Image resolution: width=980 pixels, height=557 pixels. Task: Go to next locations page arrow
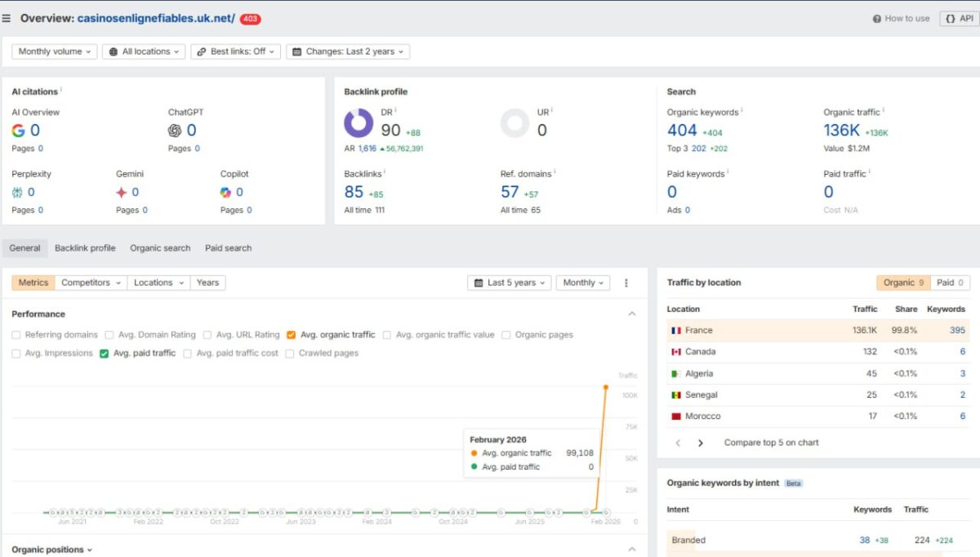pos(700,443)
